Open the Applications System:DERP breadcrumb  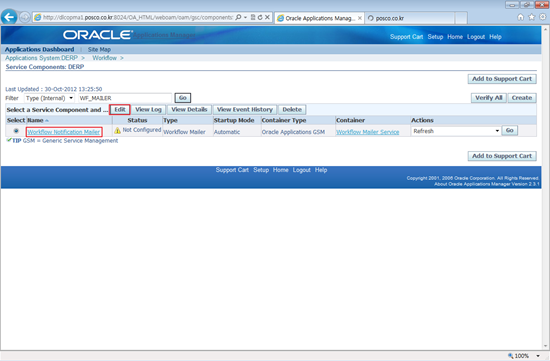(41, 58)
